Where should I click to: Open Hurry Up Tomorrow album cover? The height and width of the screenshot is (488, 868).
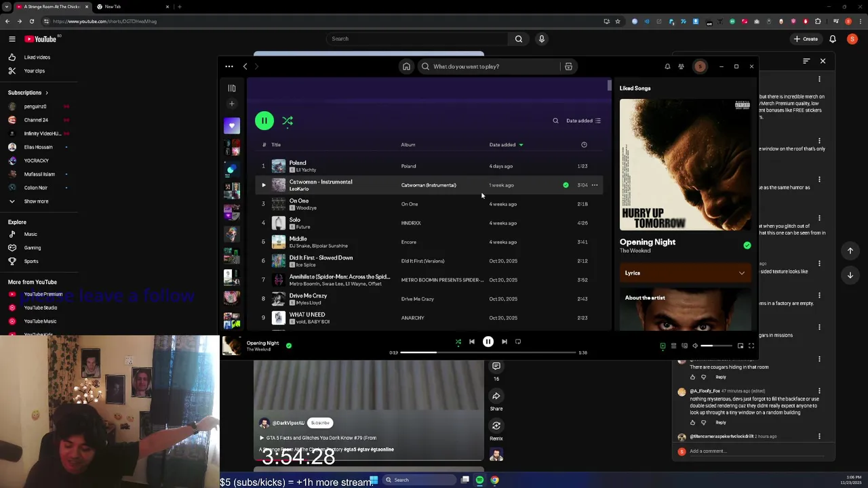[685, 165]
